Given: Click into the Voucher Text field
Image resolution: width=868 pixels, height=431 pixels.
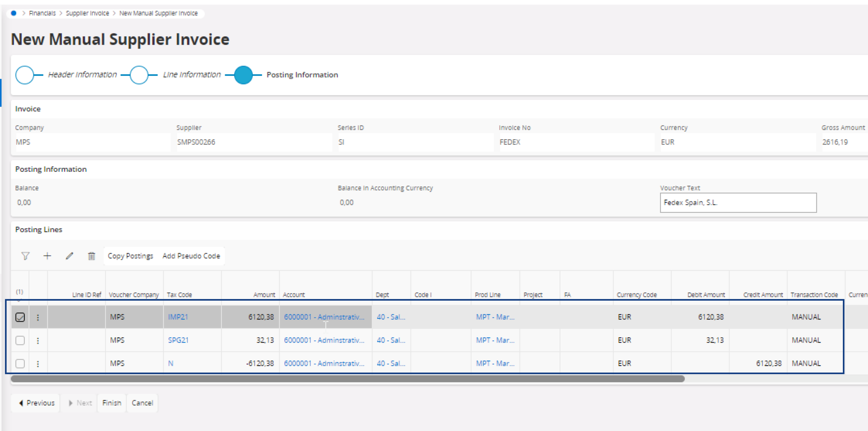Looking at the screenshot, I should (738, 203).
